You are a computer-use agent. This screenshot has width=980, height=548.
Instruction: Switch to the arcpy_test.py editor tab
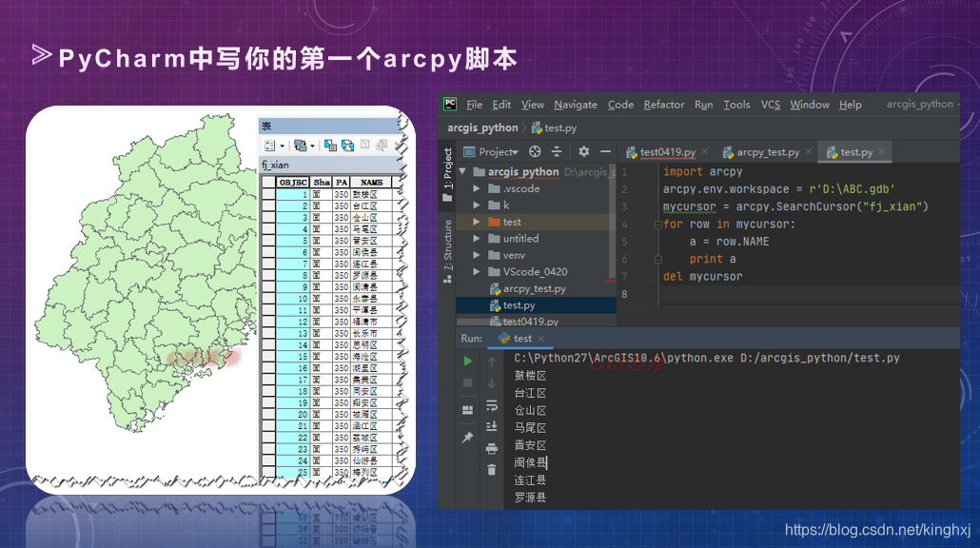[x=767, y=150]
